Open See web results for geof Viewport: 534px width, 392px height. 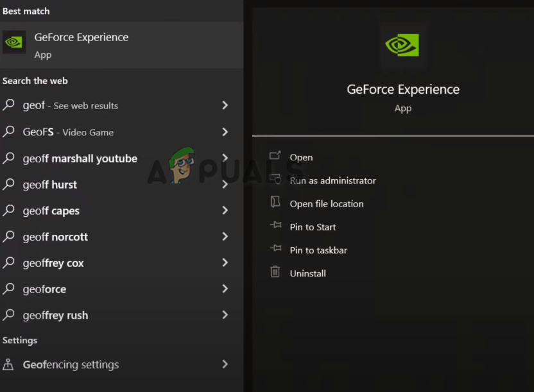[77, 106]
